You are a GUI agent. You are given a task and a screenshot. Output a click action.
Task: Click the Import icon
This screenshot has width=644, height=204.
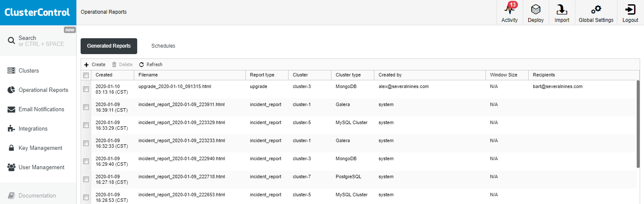tap(562, 10)
